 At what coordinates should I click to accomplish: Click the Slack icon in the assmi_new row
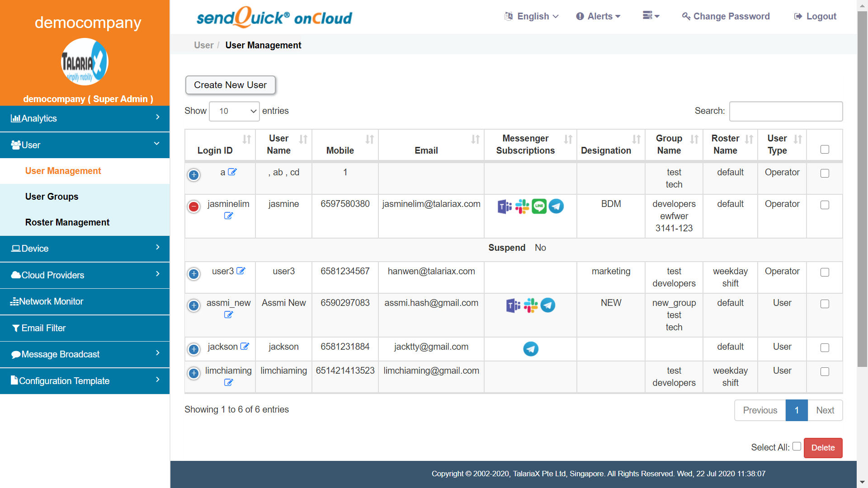coord(530,305)
